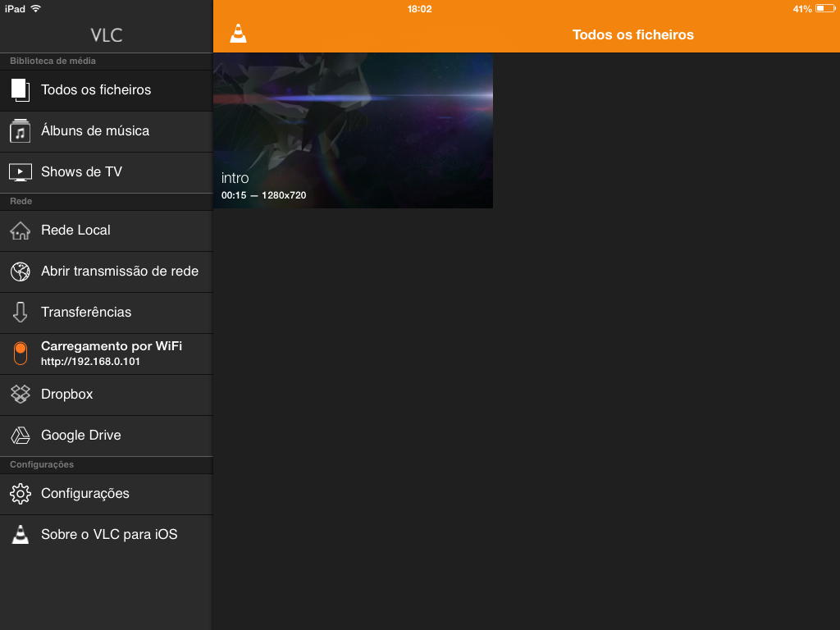
Task: Tap the battery icon in status bar
Action: [825, 8]
